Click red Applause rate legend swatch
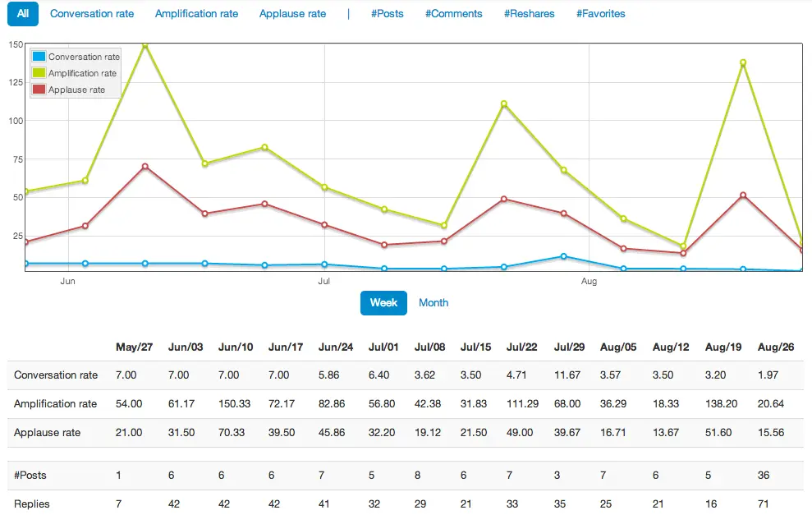812x515 pixels. 39,89
